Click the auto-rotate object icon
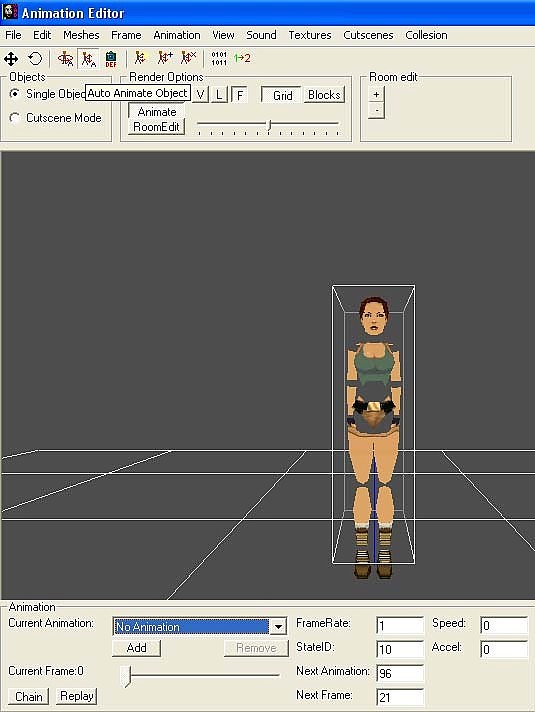 [65, 59]
